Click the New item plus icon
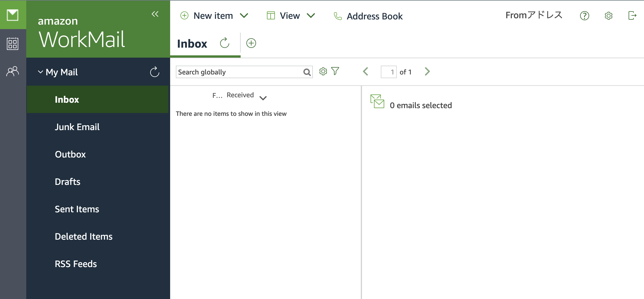The height and width of the screenshot is (299, 644). pyautogui.click(x=184, y=15)
